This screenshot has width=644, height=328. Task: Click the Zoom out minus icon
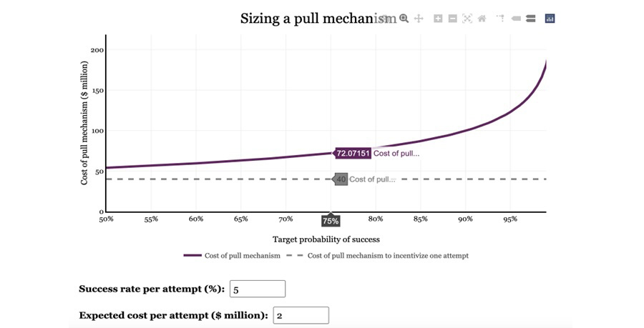point(452,19)
